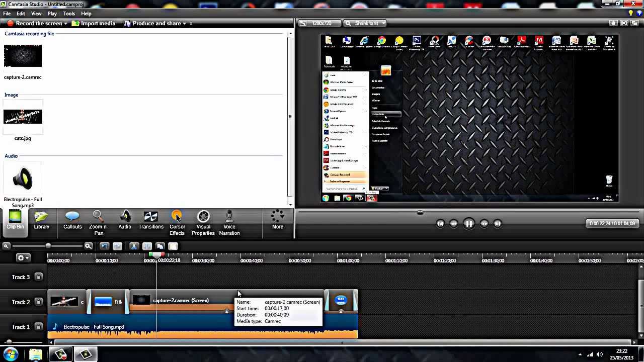Pause the preview playback

tap(469, 224)
